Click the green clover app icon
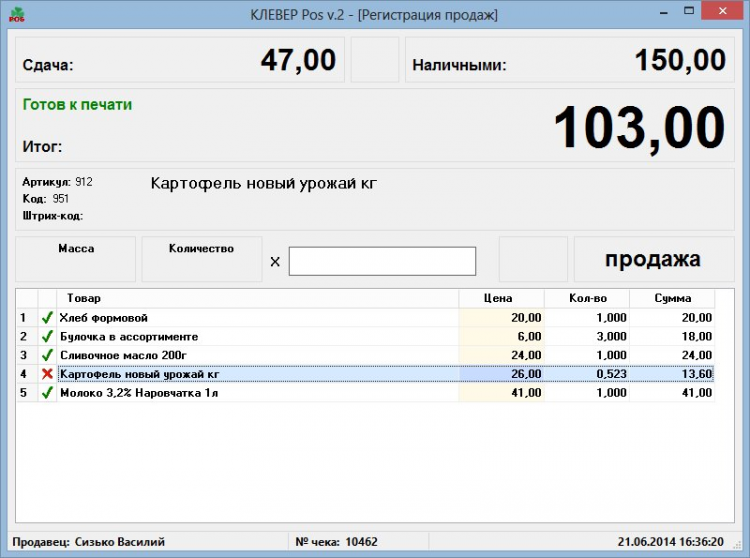The width and height of the screenshot is (750, 558). click(17, 14)
